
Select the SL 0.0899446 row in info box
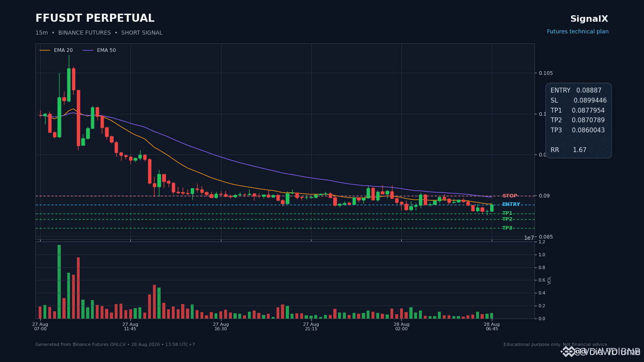point(578,101)
